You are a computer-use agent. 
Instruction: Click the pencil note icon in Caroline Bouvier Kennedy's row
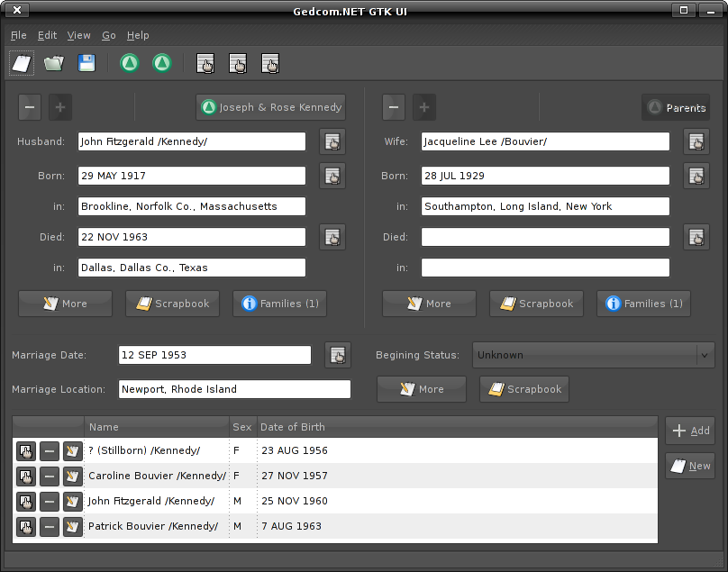coord(72,476)
